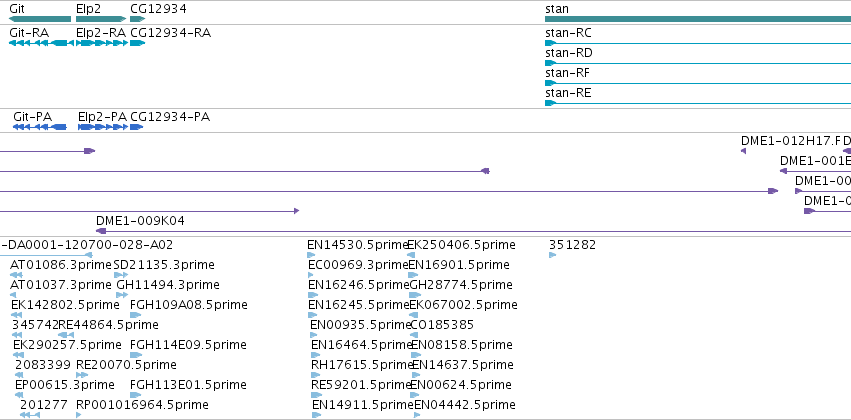Select the Git gene arrow glyph

pos(40,19)
